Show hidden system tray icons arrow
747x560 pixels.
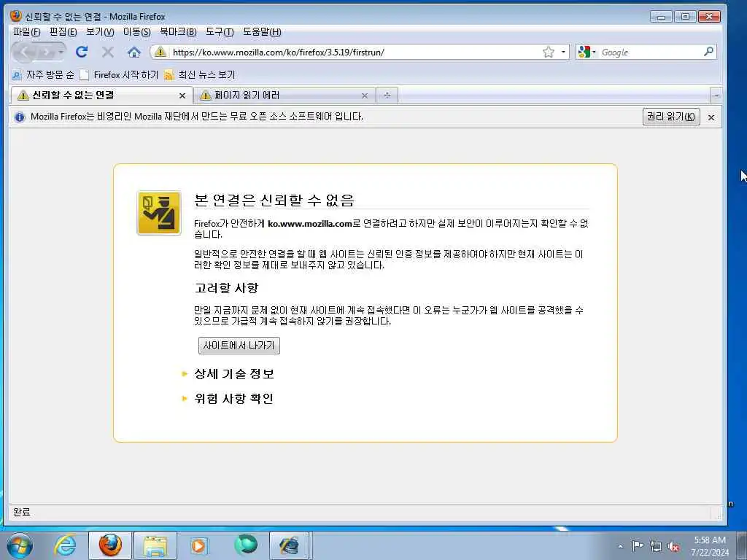coord(620,546)
